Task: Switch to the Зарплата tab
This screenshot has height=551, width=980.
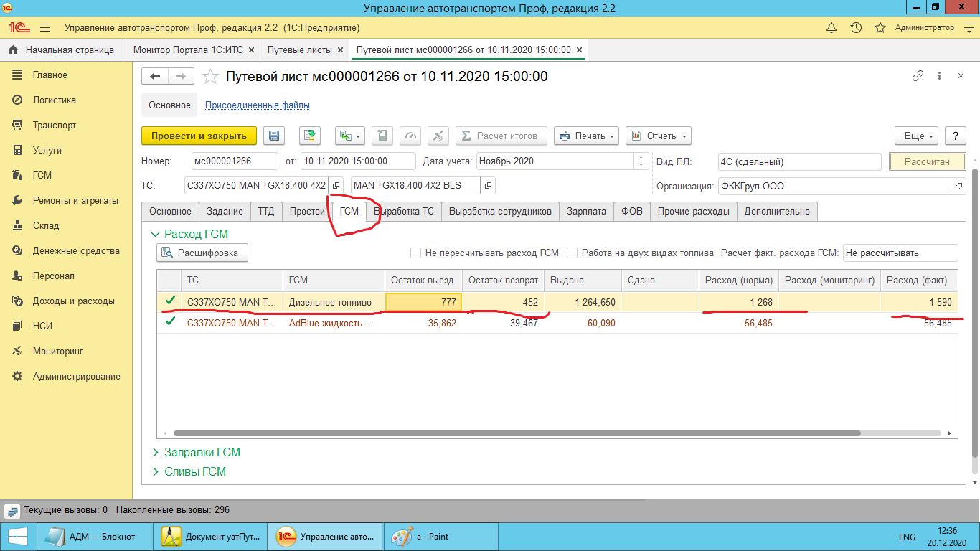Action: coord(586,211)
